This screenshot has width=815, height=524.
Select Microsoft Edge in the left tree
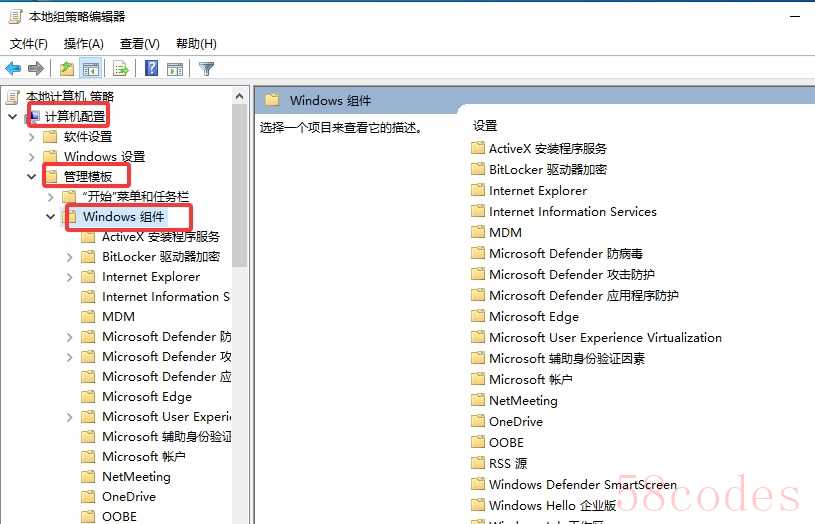pyautogui.click(x=147, y=397)
